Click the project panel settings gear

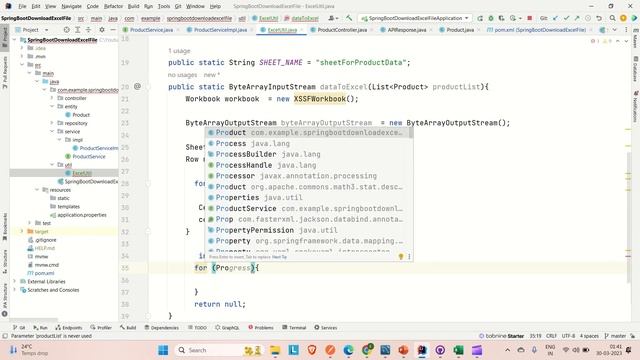point(102,30)
